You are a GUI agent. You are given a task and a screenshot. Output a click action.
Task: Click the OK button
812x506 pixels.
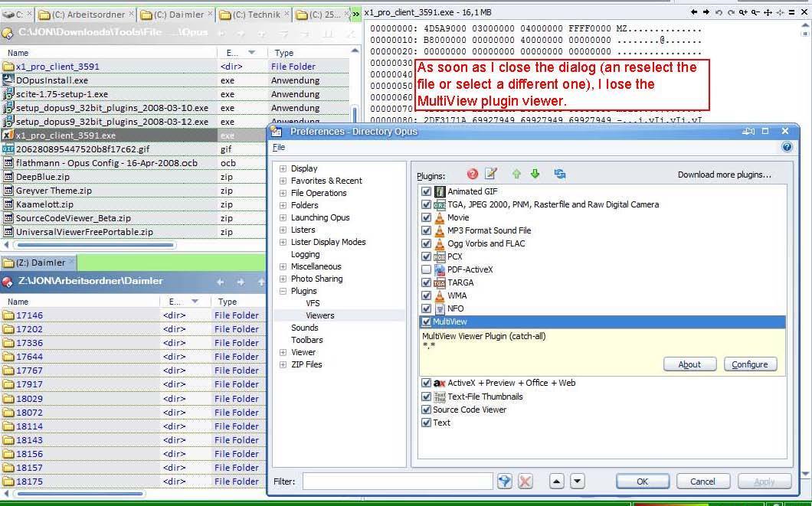642,482
